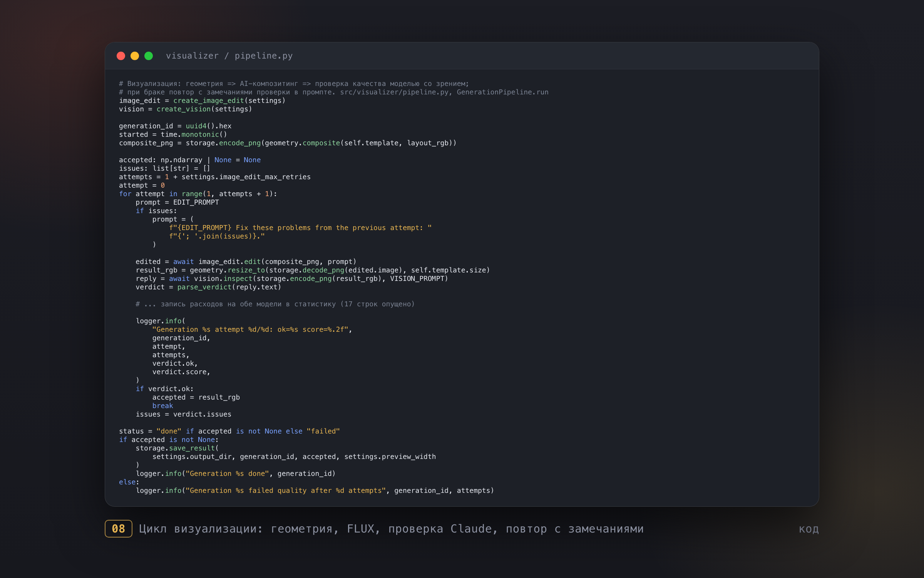The width and height of the screenshot is (924, 578).
Task: Click the 'visualizer / pipeline.py' window title
Action: 229,56
